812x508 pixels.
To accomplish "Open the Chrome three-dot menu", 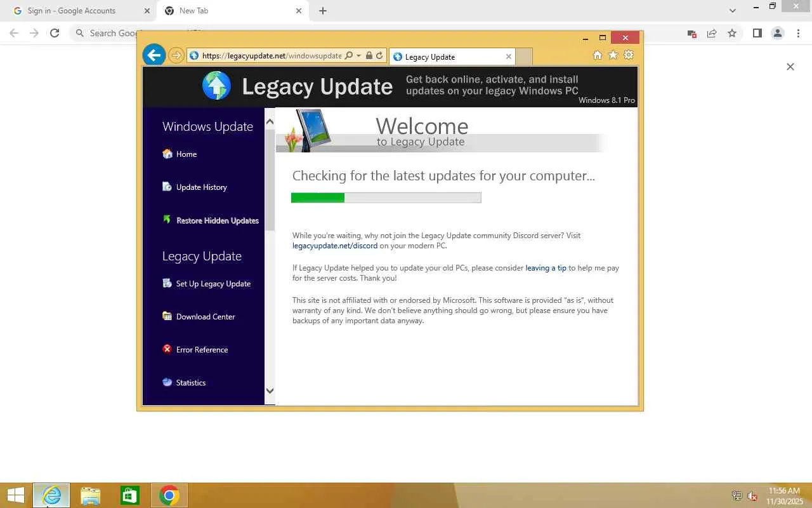I will point(798,33).
